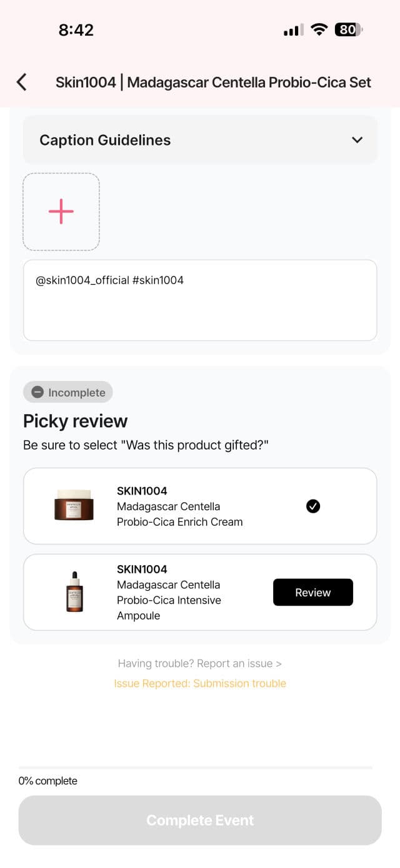400x868 pixels.
Task: Tap the battery indicator in status bar
Action: 349,29
